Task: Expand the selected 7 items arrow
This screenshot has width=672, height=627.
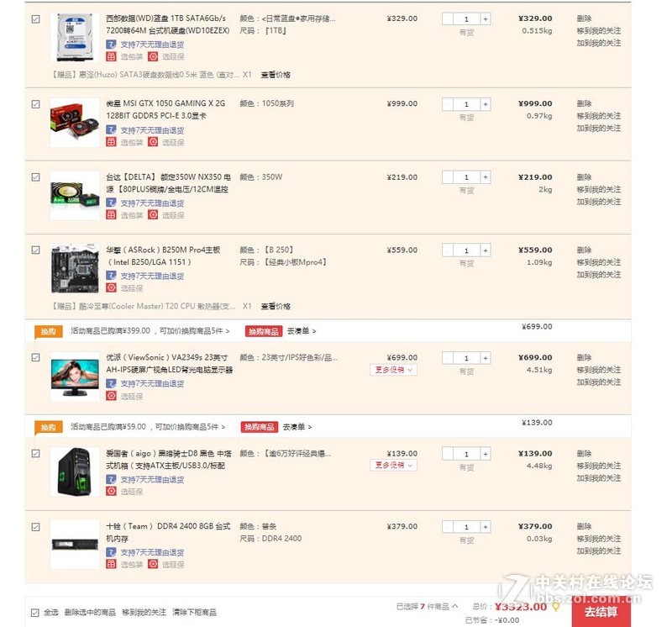Action: point(455,606)
